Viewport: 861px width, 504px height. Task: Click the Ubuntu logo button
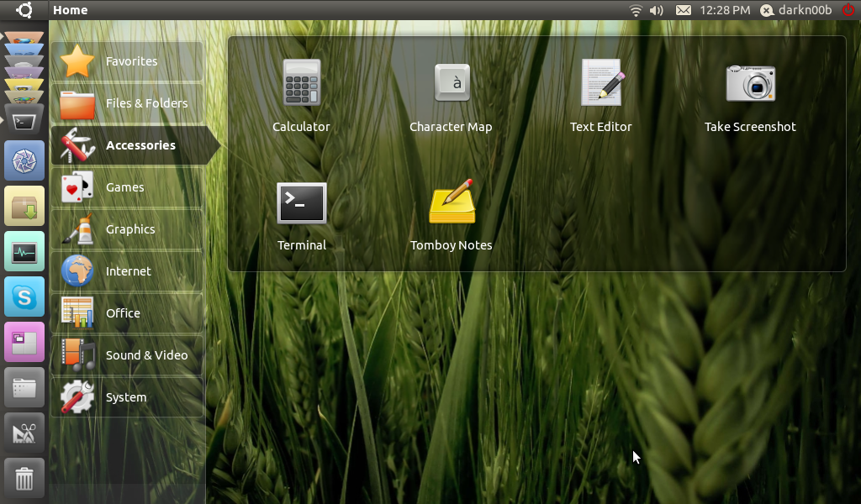[24, 10]
